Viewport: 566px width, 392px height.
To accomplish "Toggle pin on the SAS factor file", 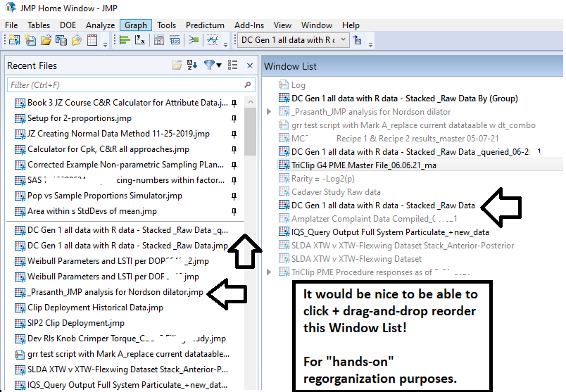I will click(234, 180).
